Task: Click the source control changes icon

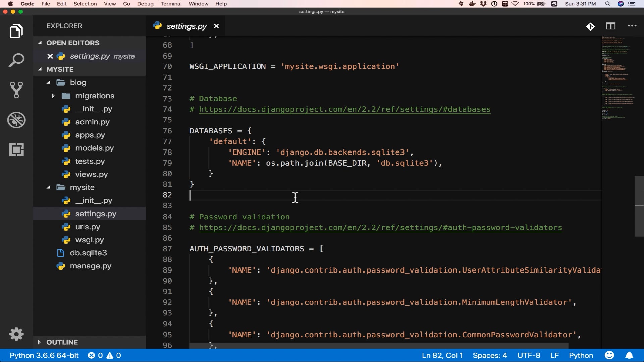Action: coord(590,26)
